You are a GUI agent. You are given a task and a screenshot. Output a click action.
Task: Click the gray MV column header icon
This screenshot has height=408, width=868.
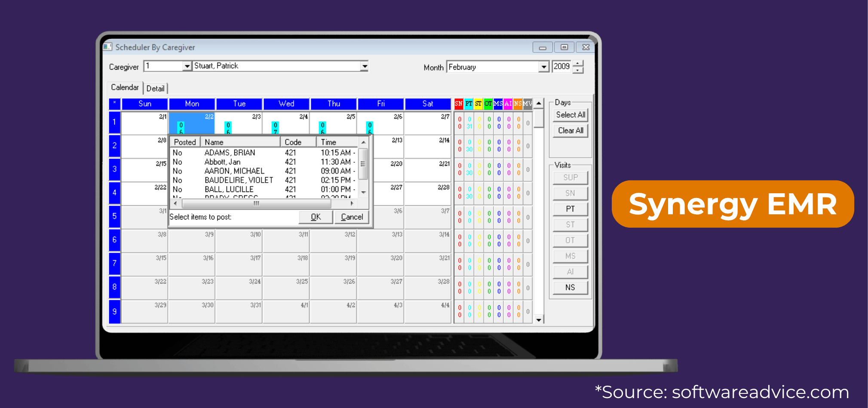point(527,104)
